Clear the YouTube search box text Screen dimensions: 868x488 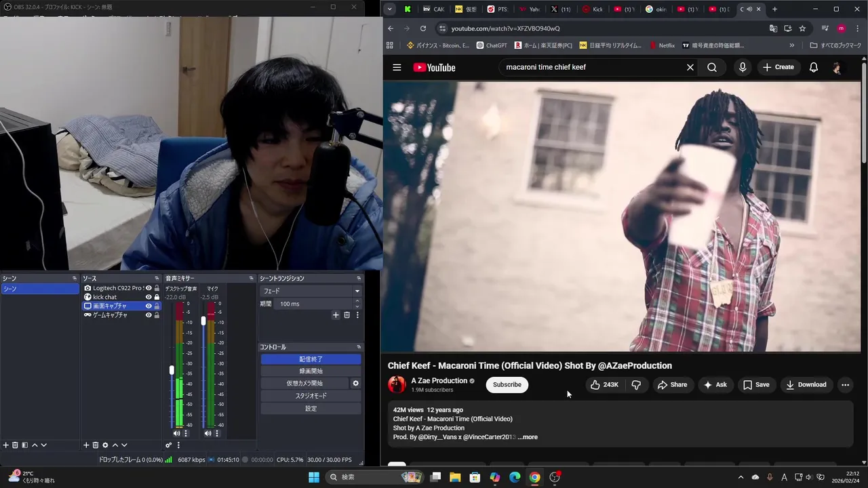tap(690, 67)
